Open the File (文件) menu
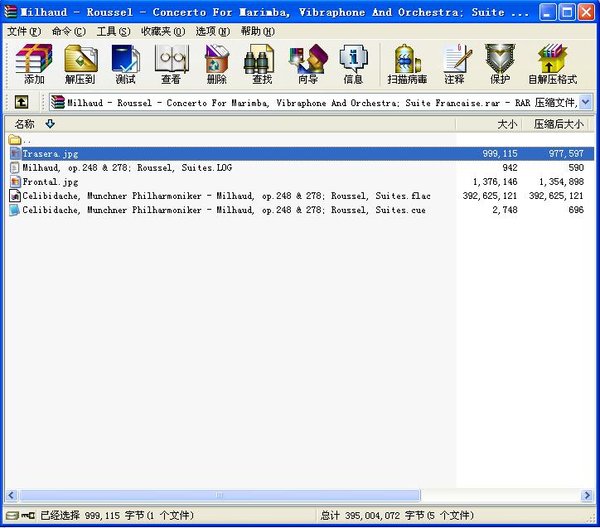Image resolution: width=600 pixels, height=528 pixels. pos(24,31)
